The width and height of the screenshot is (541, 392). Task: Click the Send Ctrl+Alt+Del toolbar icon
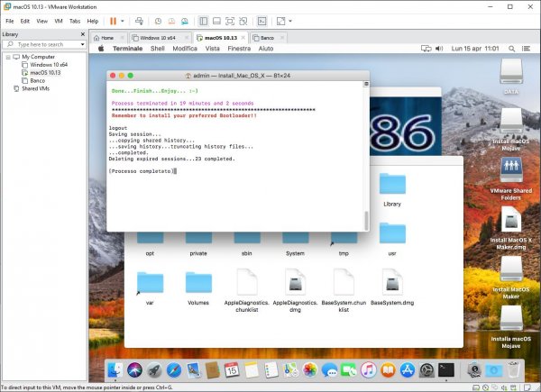(x=139, y=21)
